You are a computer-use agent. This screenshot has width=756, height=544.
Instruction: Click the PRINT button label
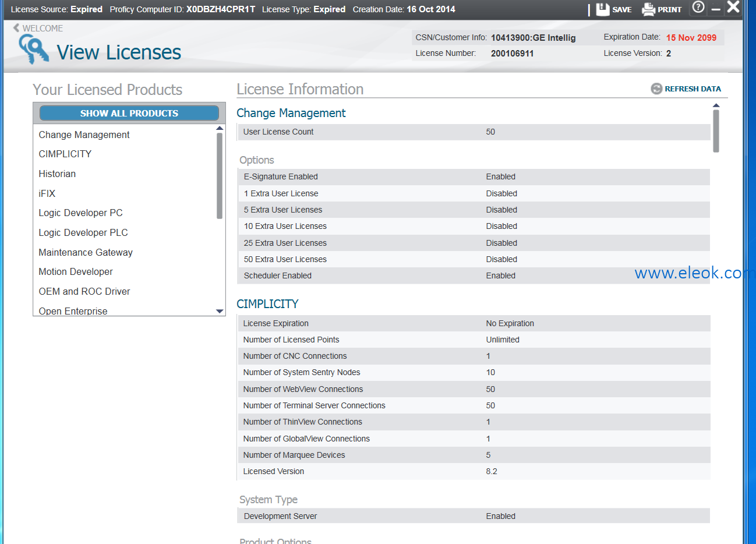(670, 10)
